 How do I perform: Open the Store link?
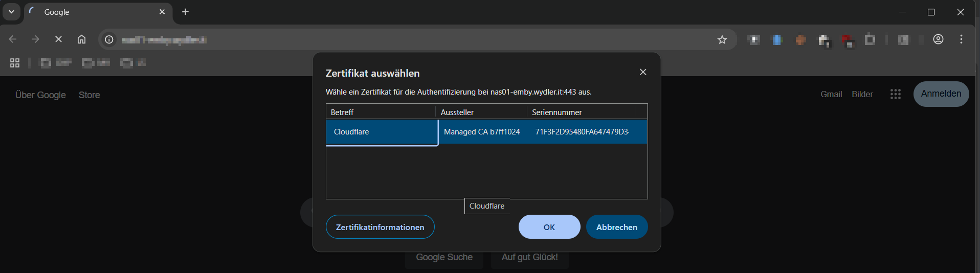click(x=90, y=95)
